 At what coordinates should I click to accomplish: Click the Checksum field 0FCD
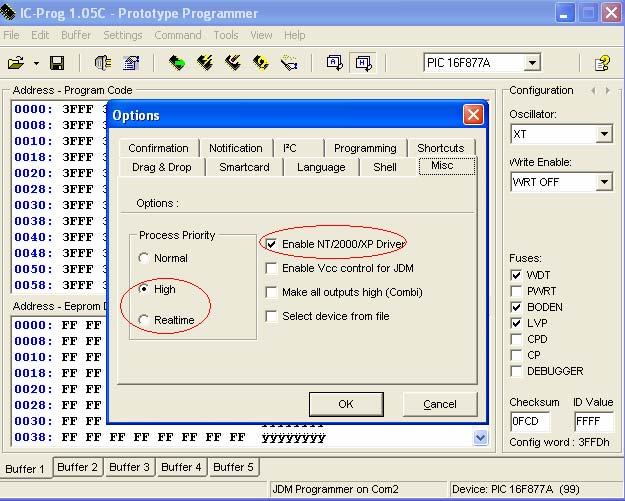(x=530, y=421)
